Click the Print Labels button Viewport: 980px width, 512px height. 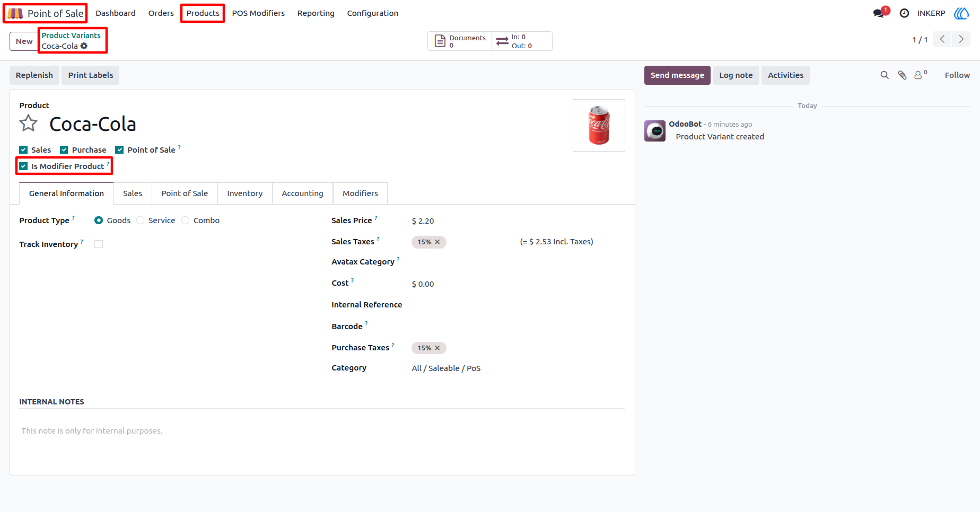[91, 75]
